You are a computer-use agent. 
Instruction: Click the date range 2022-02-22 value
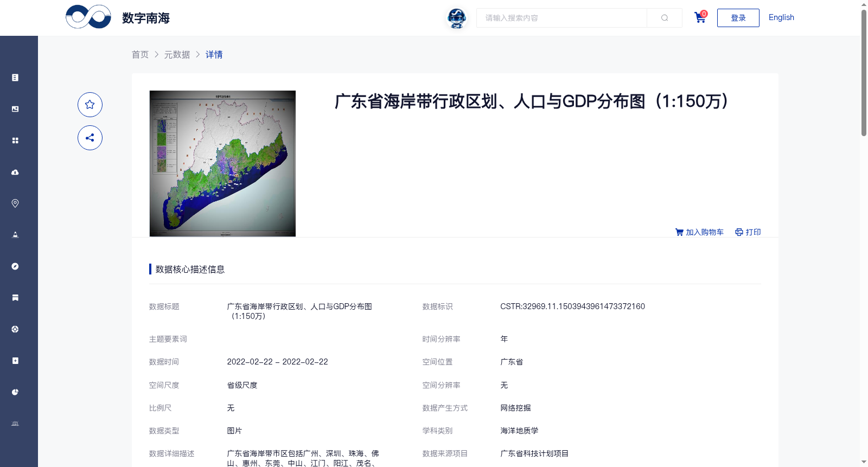coord(277,362)
